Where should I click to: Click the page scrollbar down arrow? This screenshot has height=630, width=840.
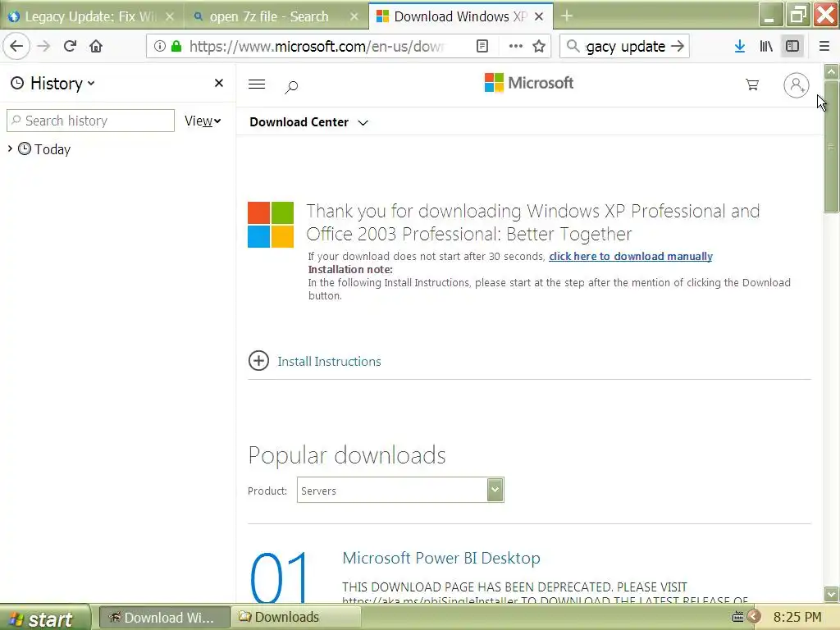click(x=832, y=594)
